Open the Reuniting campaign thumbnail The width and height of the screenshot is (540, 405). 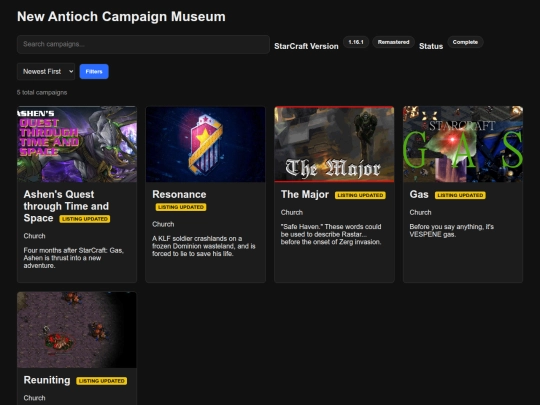(77, 330)
